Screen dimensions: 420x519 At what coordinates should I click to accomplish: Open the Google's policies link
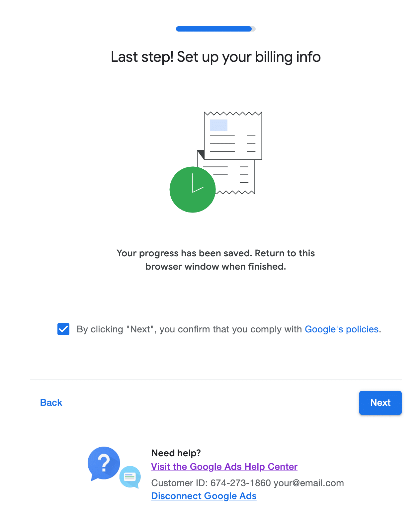click(x=342, y=329)
